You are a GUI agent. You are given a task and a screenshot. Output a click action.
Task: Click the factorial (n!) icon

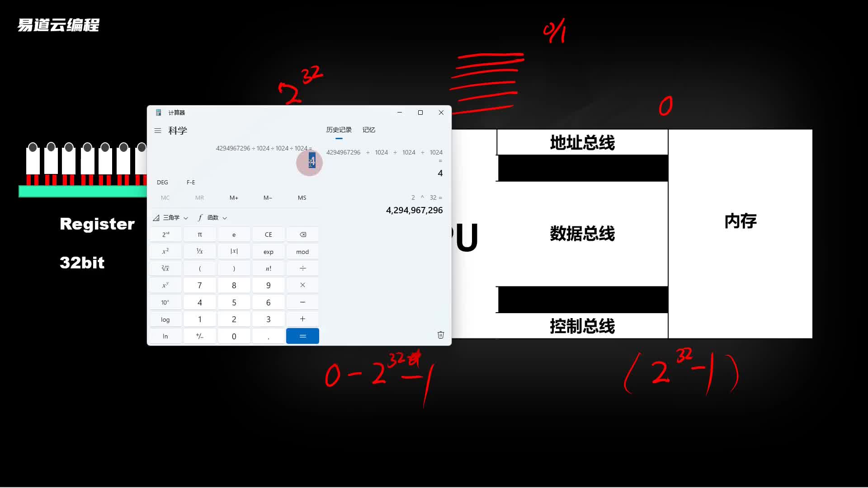pyautogui.click(x=268, y=268)
